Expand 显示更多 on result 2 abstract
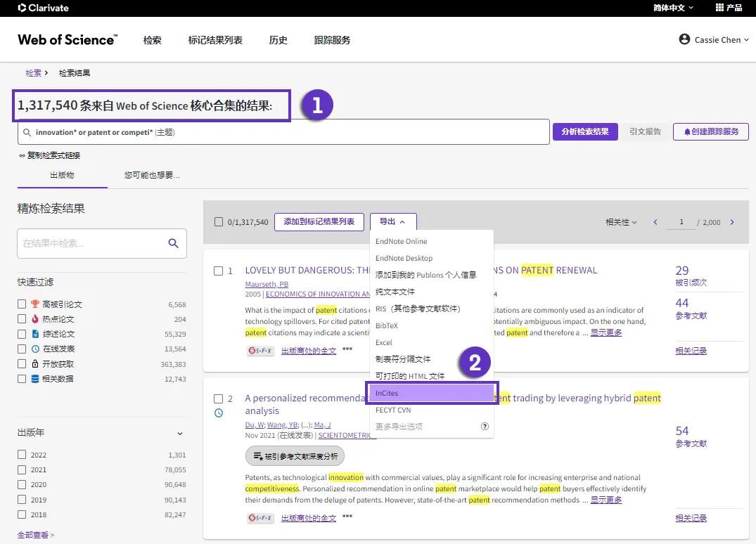The image size is (756, 544). pyautogui.click(x=606, y=500)
